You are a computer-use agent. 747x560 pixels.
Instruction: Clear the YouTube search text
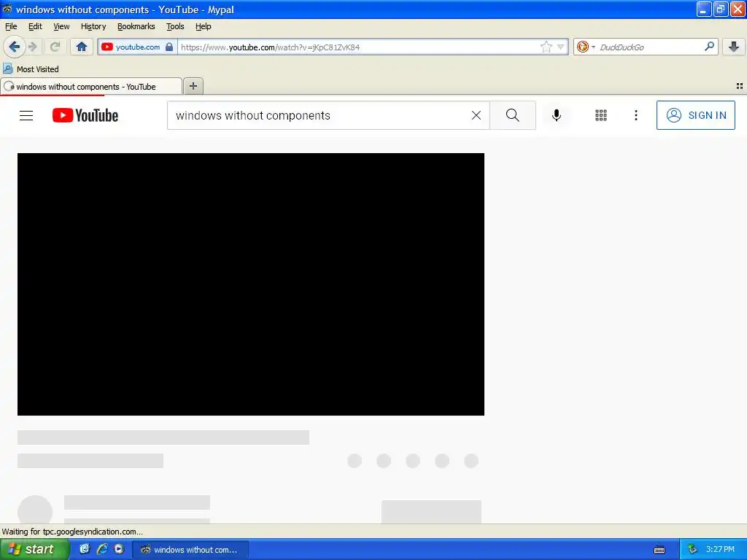click(x=476, y=115)
